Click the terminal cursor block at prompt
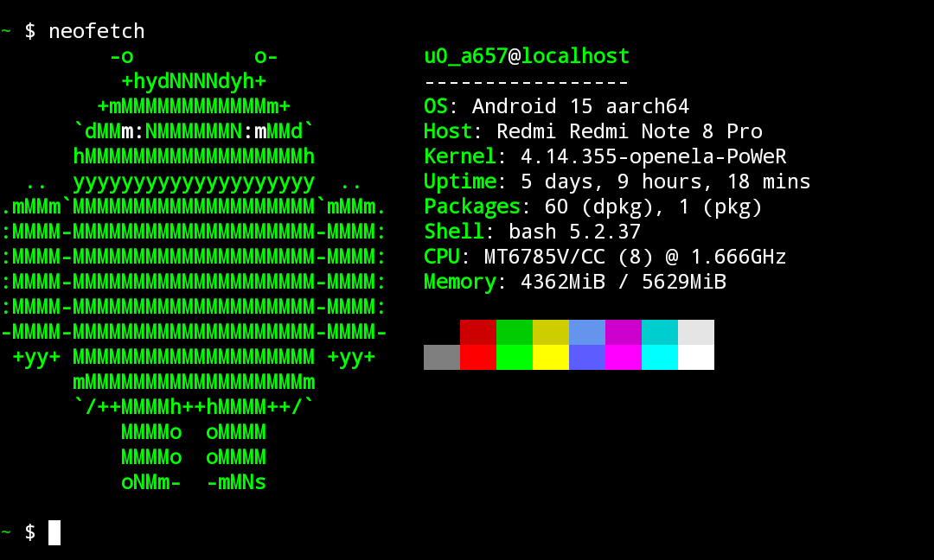 (54, 532)
